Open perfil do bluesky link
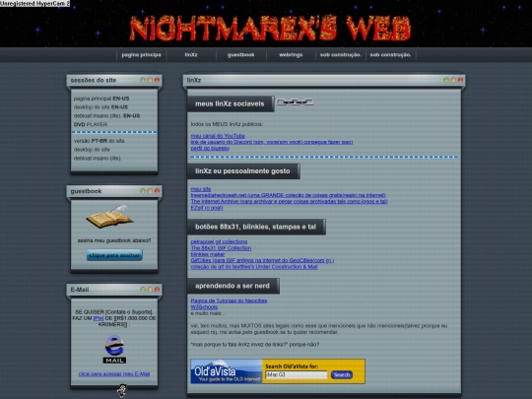Viewport: 532px width, 399px height. coord(210,148)
